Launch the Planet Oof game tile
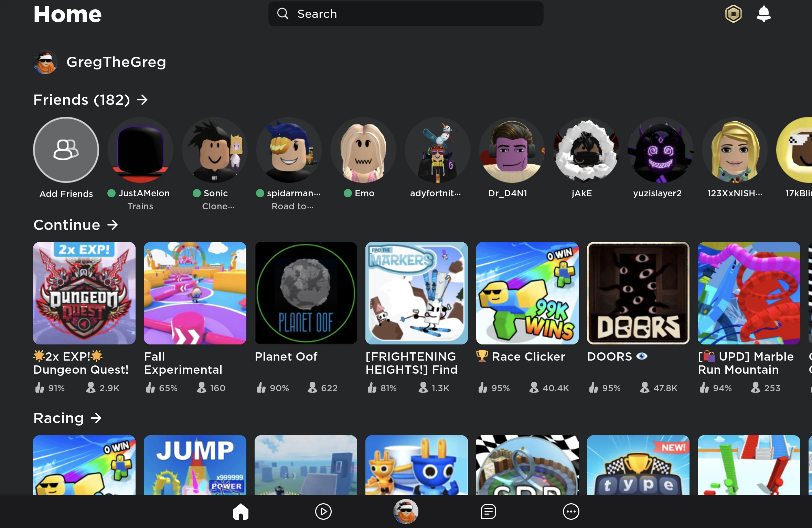 (306, 293)
